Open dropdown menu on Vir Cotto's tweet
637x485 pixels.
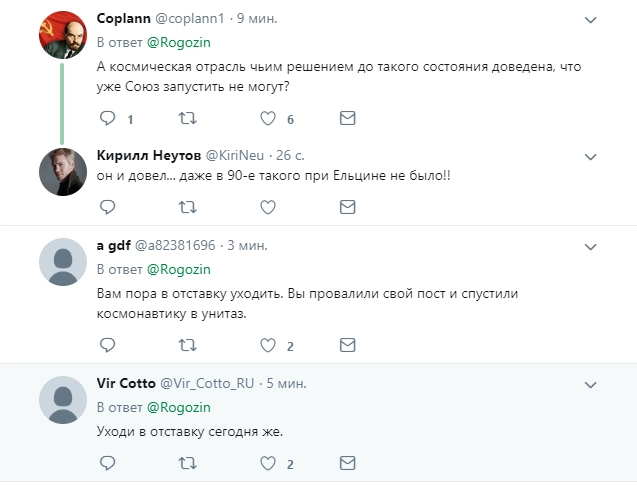[590, 384]
